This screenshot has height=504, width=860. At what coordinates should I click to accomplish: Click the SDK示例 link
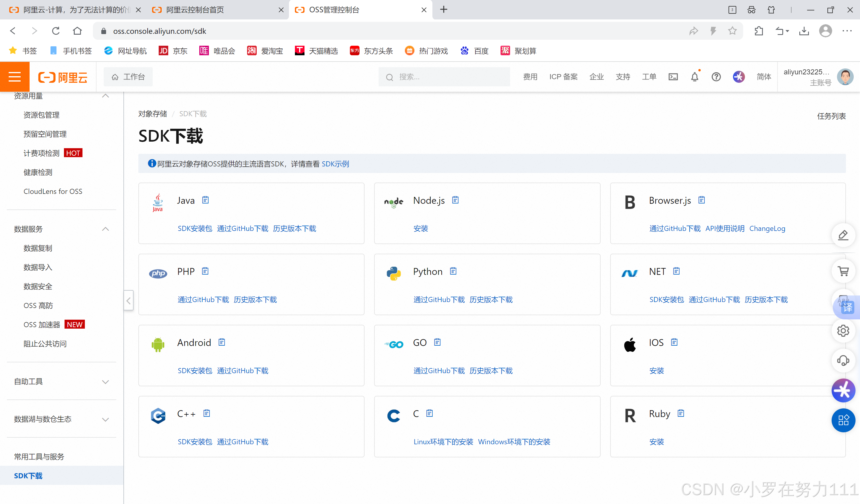335,164
